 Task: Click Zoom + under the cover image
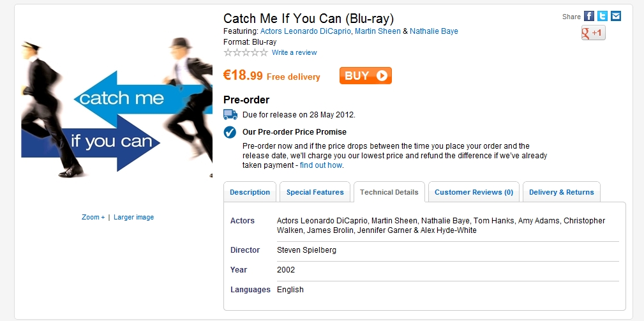tap(93, 217)
